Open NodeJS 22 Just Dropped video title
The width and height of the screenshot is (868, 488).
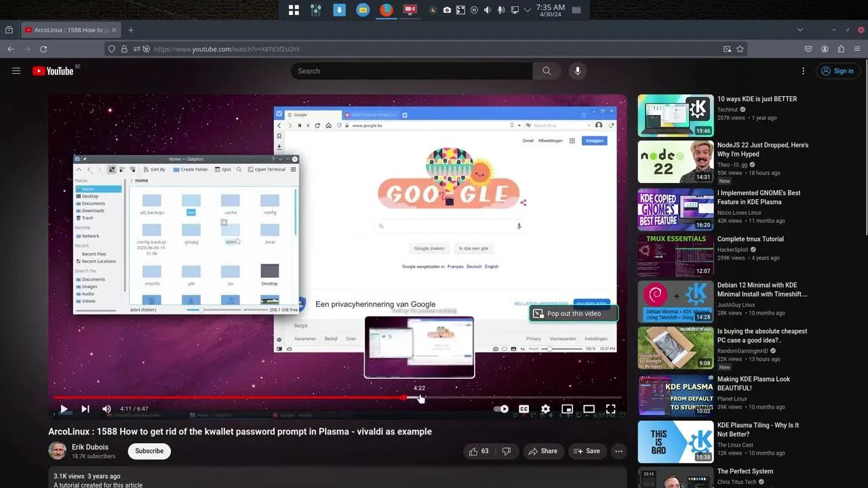(x=763, y=149)
